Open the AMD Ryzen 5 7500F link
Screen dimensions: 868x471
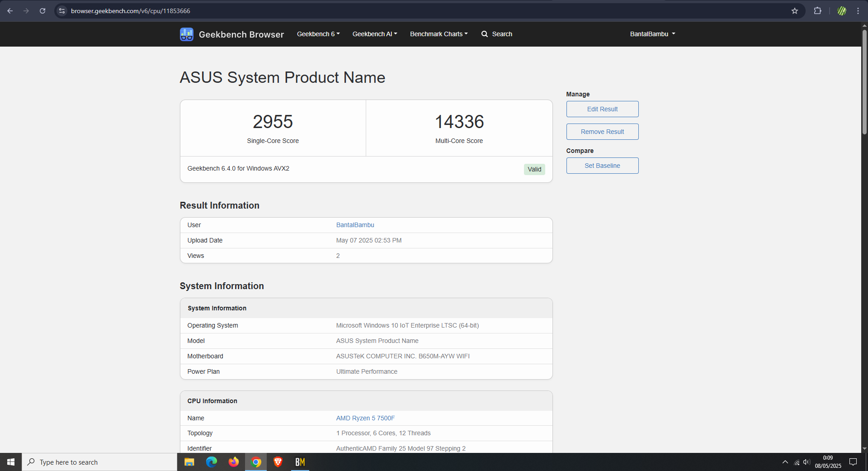(365, 418)
